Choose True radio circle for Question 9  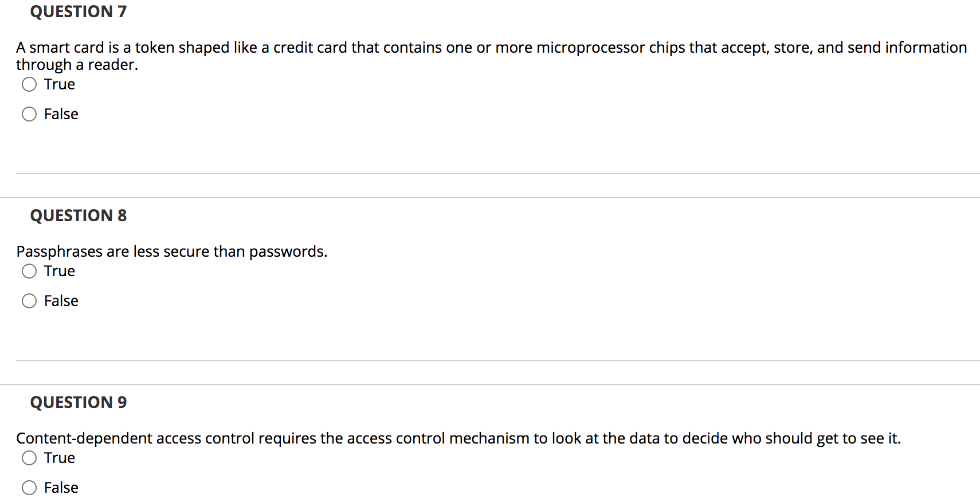(x=29, y=458)
